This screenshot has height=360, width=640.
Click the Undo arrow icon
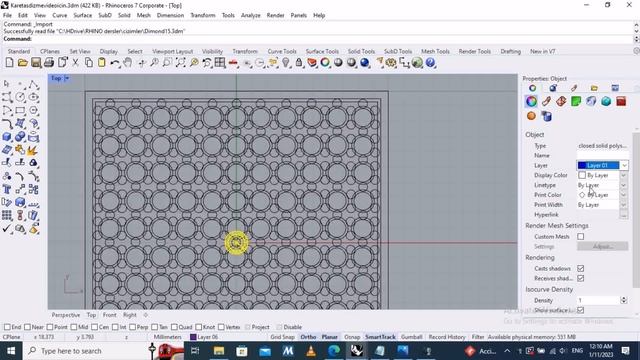click(x=115, y=63)
